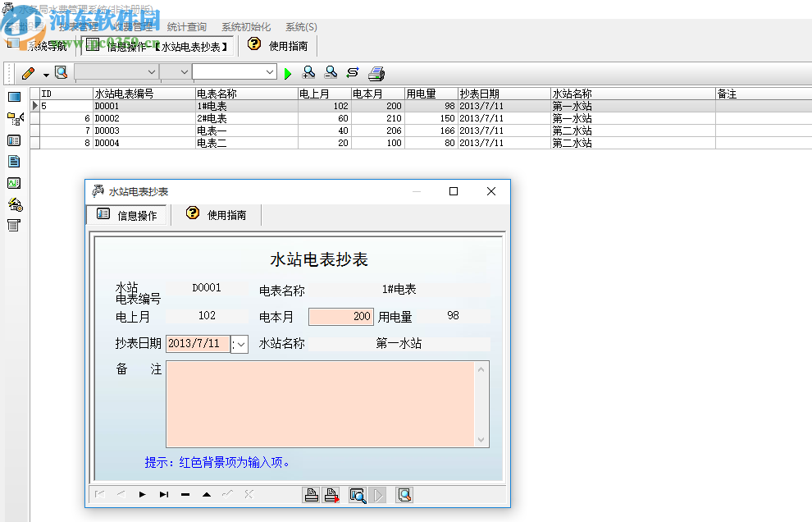The width and height of the screenshot is (812, 522).
Task: Open the 统计查询 menu
Action: pyautogui.click(x=187, y=27)
